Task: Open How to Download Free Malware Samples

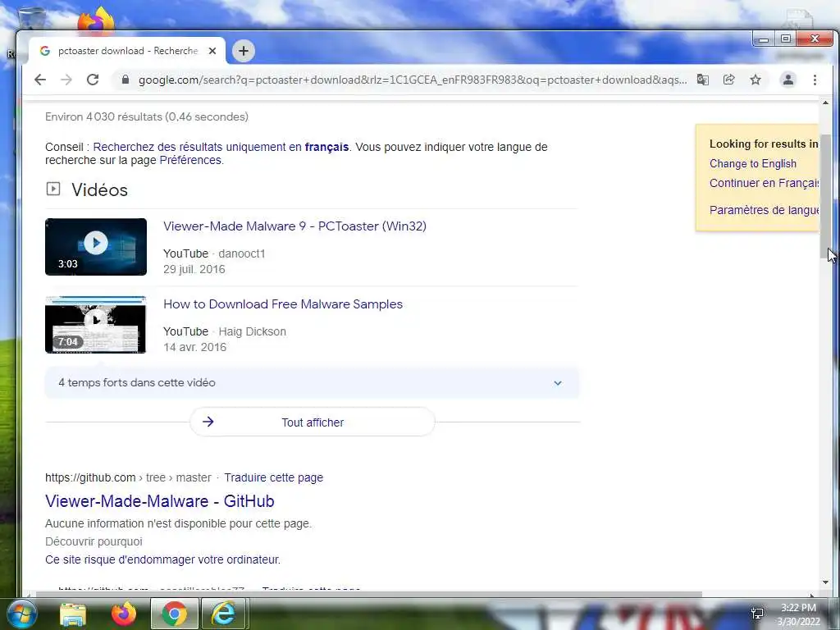Action: (283, 304)
